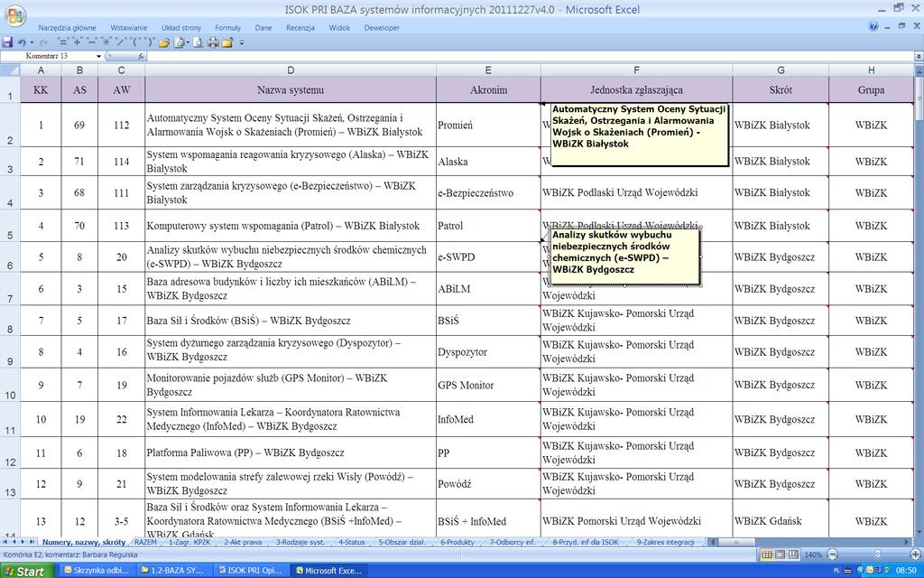Image resolution: width=924 pixels, height=578 pixels.
Task: Switch to the 8-Przyd. inf dla ISOK tab
Action: 586,542
